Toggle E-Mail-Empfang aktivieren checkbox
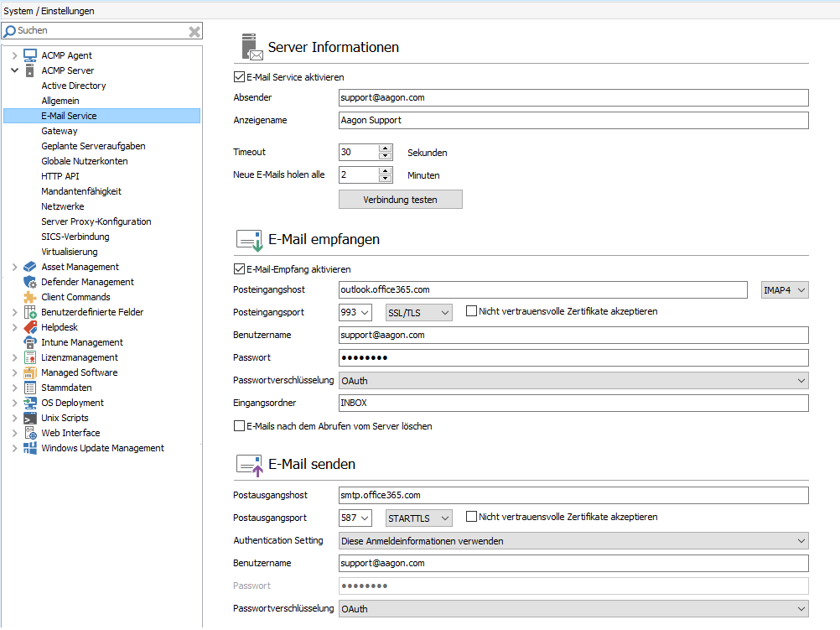This screenshot has width=840, height=630. pos(239,269)
